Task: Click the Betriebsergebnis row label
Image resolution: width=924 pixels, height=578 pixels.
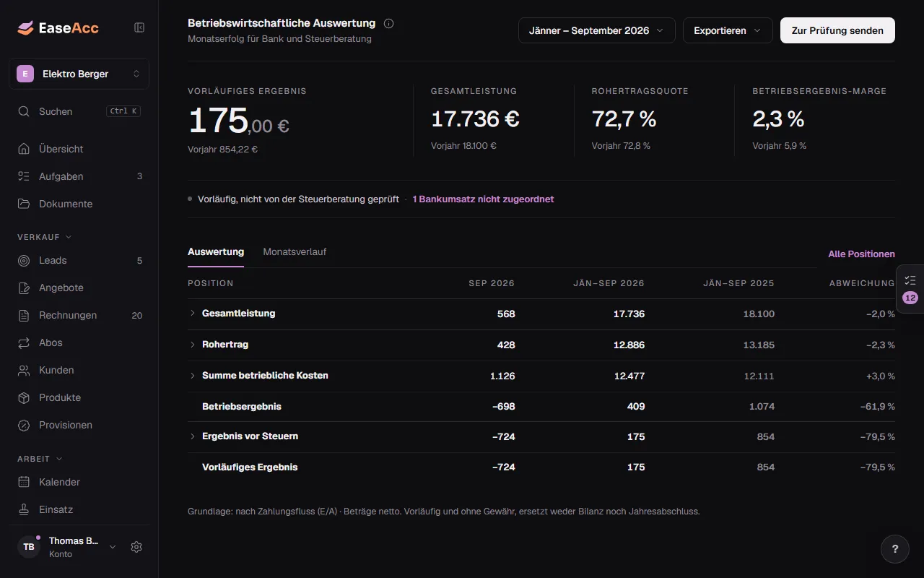Action: click(242, 407)
